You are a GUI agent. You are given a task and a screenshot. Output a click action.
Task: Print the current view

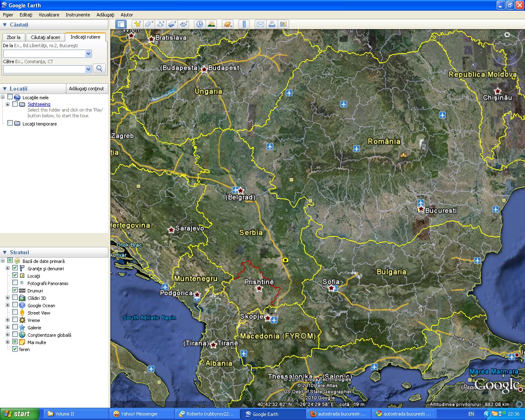pyautogui.click(x=272, y=24)
